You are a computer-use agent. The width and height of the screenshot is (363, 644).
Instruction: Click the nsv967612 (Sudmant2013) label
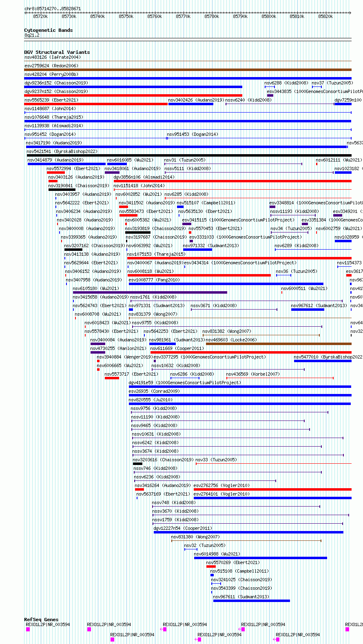coord(319,305)
